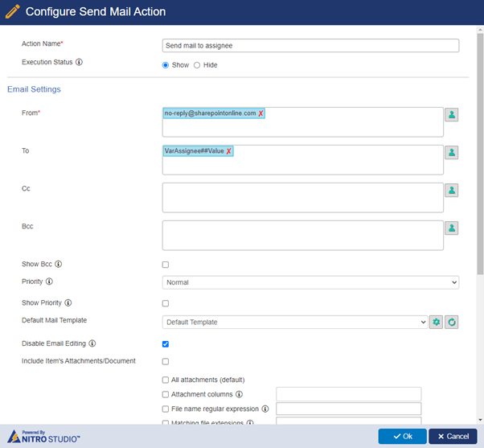Open the Default Mail Template dropdown
Viewport: 484px width, 448px height.
(295, 322)
